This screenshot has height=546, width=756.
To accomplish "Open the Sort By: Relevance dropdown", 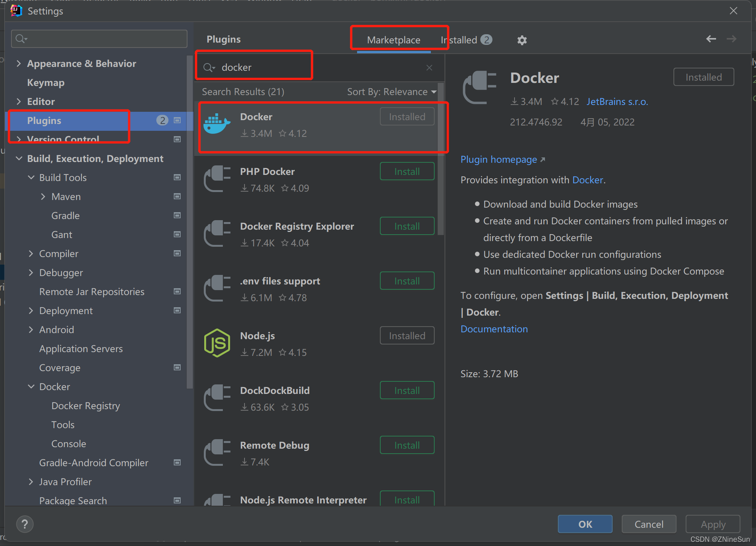I will (392, 92).
